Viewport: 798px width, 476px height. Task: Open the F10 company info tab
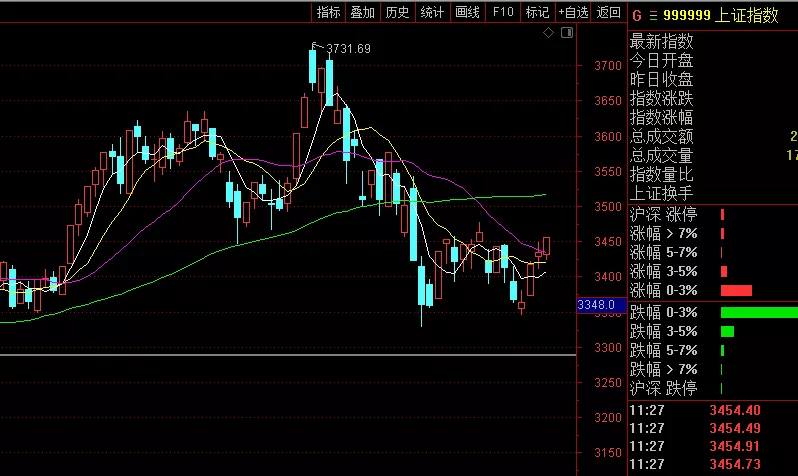click(503, 12)
